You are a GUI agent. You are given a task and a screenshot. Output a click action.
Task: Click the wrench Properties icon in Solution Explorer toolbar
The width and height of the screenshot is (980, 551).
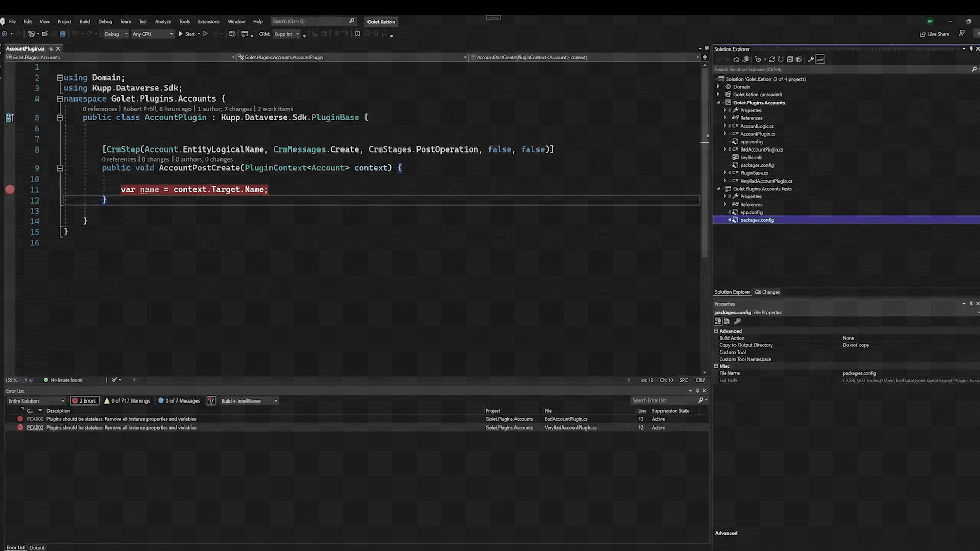pos(811,59)
